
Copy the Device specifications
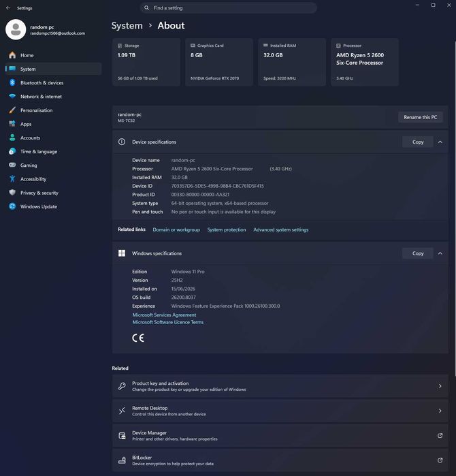click(x=418, y=142)
